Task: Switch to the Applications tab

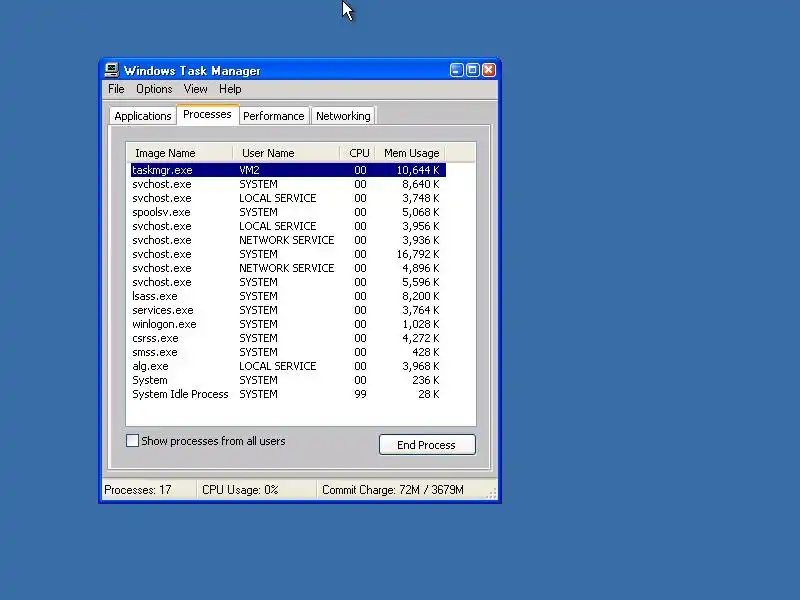Action: [x=142, y=116]
